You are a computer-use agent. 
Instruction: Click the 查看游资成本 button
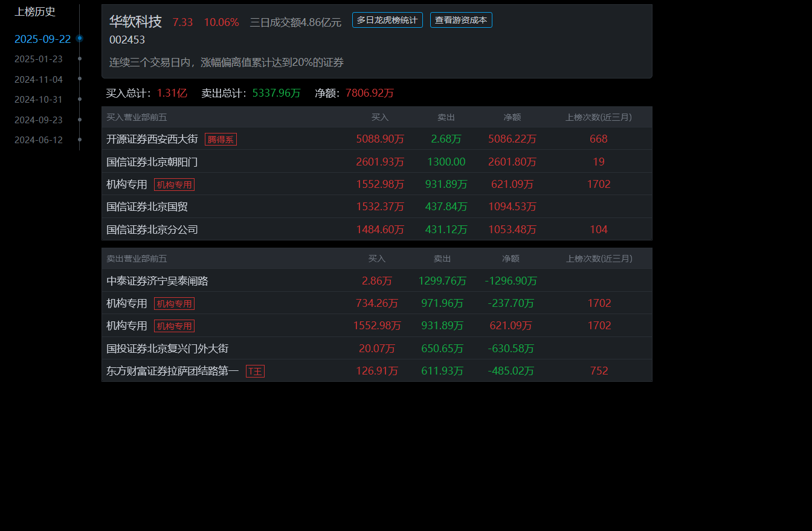click(x=461, y=20)
